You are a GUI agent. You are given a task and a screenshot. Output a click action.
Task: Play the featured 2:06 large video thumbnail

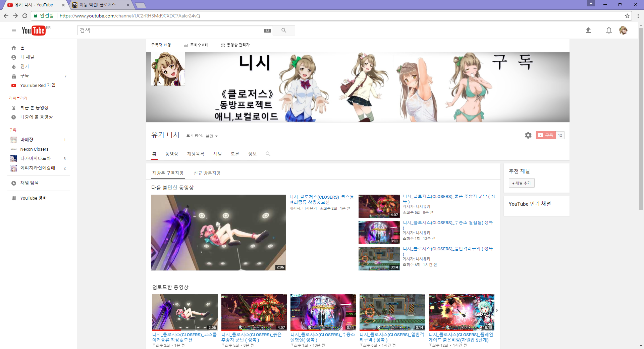coord(219,233)
